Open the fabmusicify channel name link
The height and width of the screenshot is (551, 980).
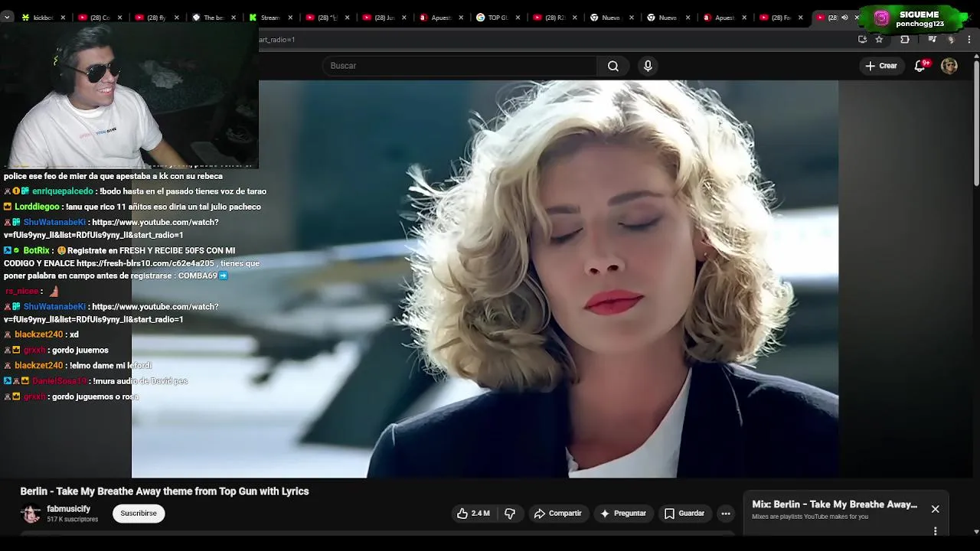pos(68,509)
